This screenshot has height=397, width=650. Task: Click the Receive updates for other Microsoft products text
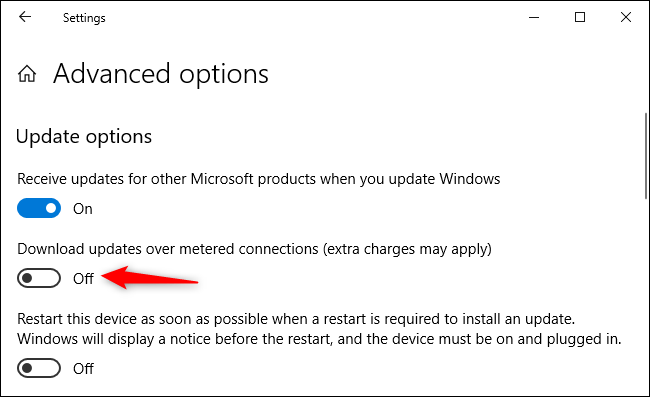tap(259, 179)
